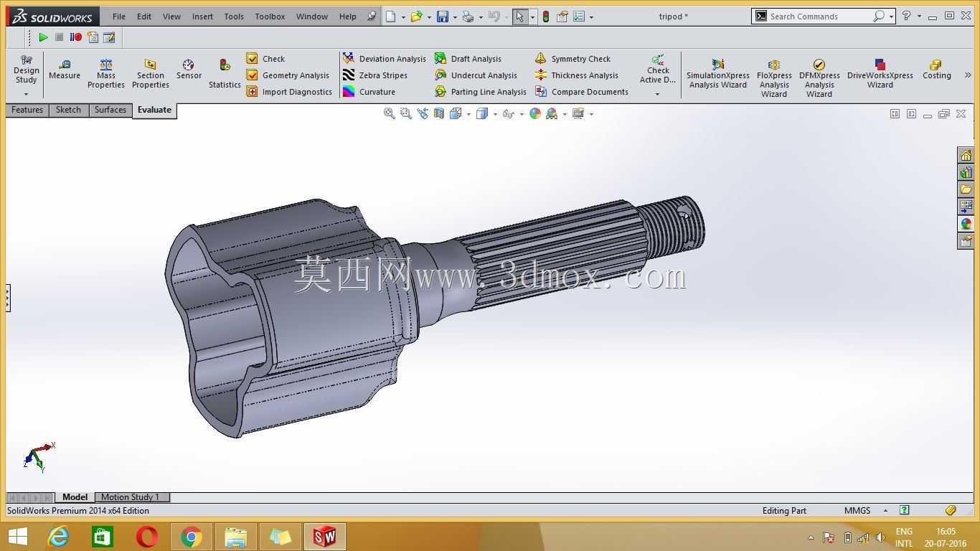Play the macro with the green arrow

click(43, 37)
